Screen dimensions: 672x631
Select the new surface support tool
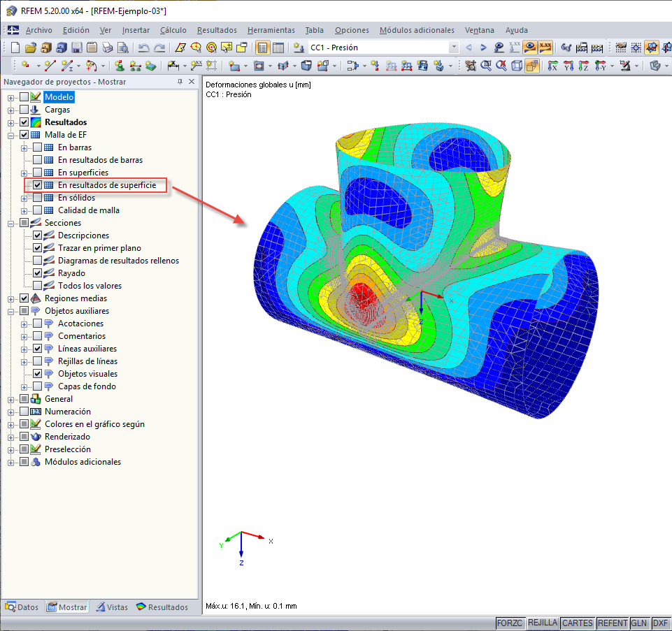pos(150,66)
